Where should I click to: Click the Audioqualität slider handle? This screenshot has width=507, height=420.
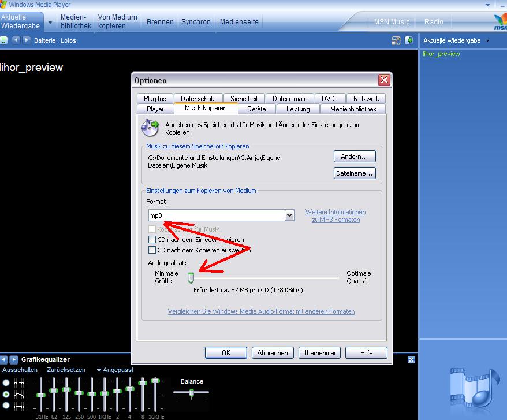click(191, 278)
